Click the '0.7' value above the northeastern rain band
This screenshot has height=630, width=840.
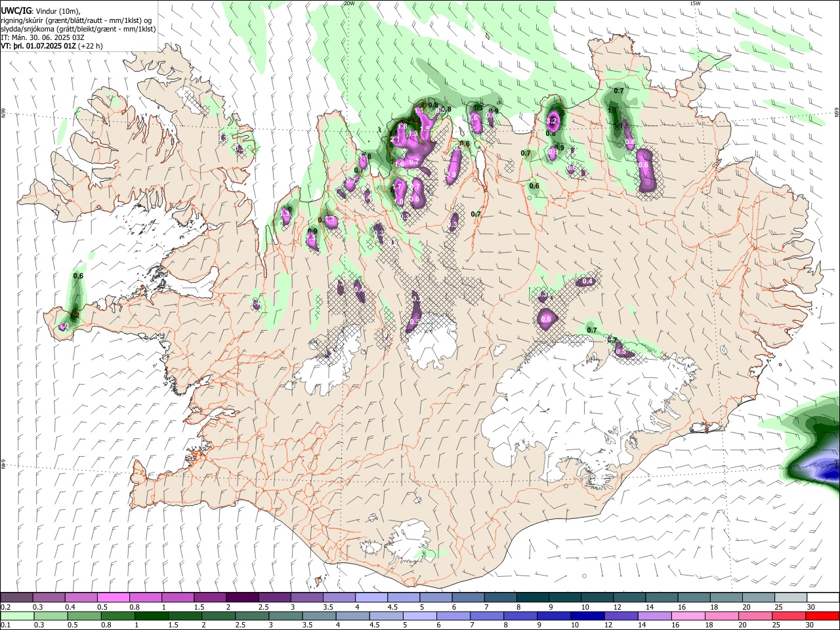click(x=618, y=90)
